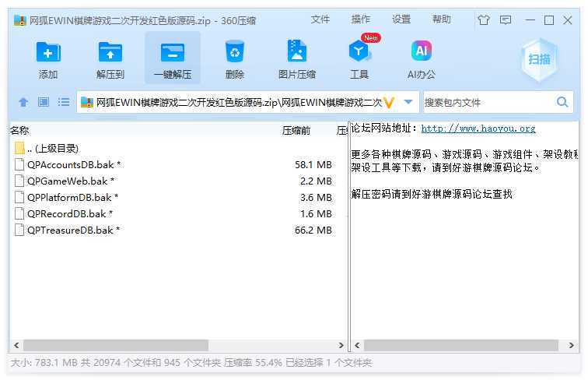Image resolution: width=588 pixels, height=380 pixels.
Task: Click the 添加 (Add) toolbar icon
Action: point(48,59)
